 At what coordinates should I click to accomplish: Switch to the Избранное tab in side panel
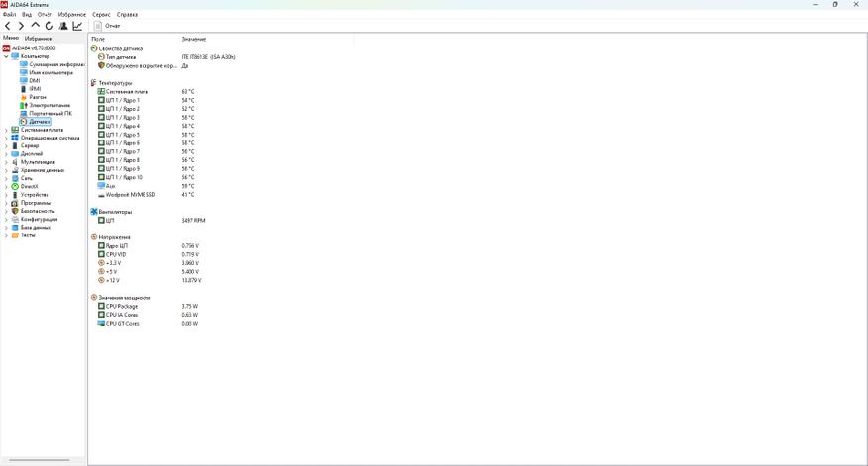click(39, 39)
